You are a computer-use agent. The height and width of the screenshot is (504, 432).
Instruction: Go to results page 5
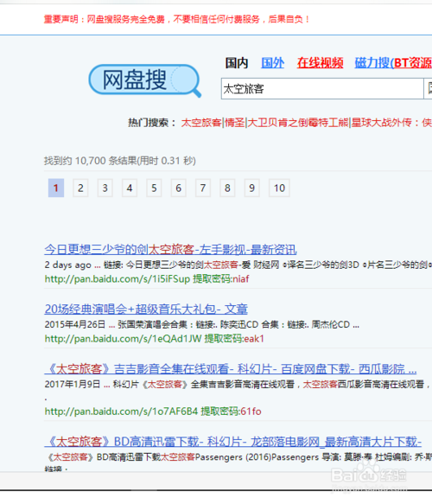[154, 188]
